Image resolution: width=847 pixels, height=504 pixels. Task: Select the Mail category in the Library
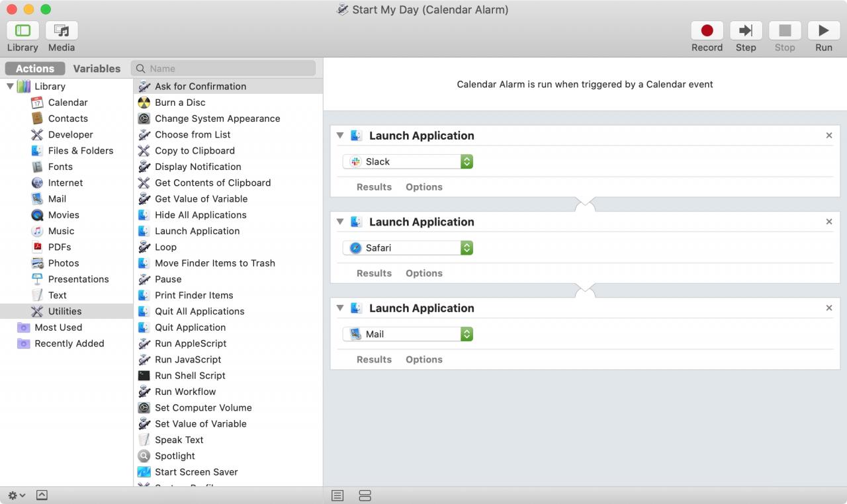pos(66,198)
